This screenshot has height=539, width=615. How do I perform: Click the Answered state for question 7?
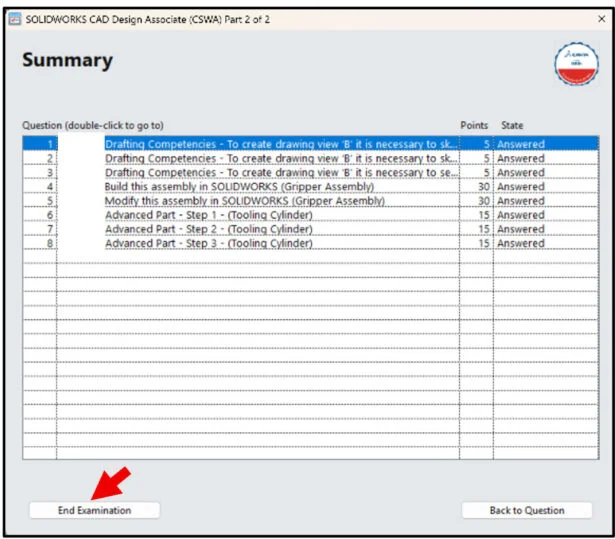pos(521,229)
